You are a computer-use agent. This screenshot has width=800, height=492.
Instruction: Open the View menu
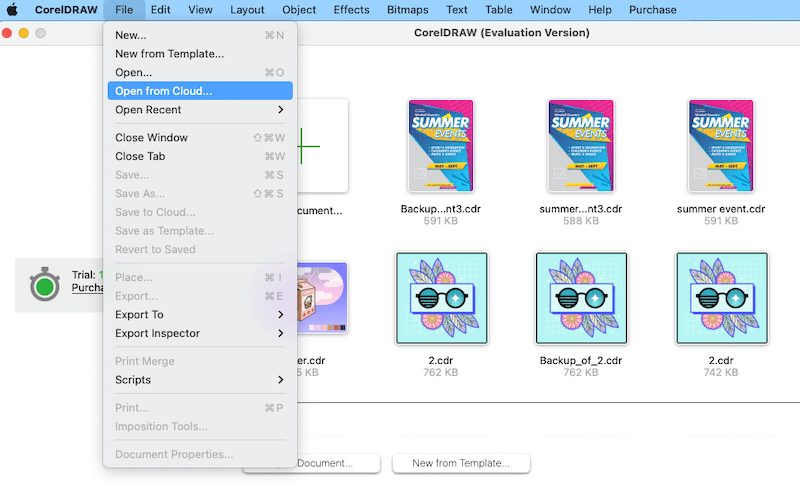200,10
